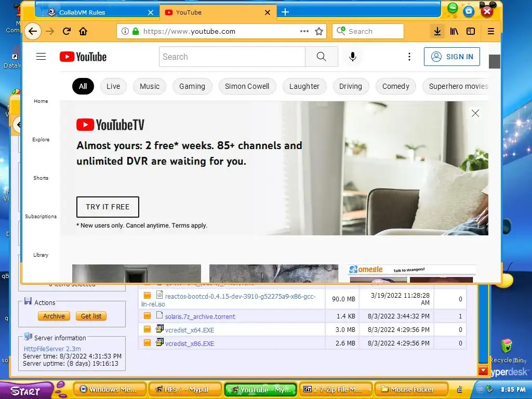This screenshot has width=532, height=399.
Task: Start voice search with the microphone
Action: click(353, 57)
